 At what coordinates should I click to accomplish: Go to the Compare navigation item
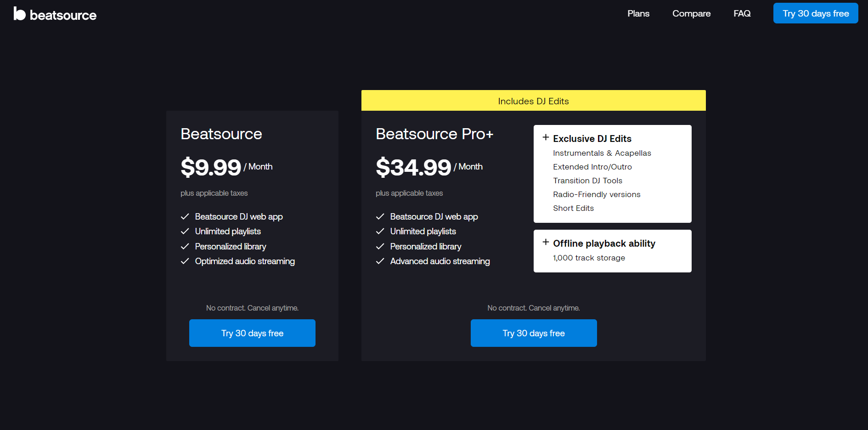tap(691, 14)
